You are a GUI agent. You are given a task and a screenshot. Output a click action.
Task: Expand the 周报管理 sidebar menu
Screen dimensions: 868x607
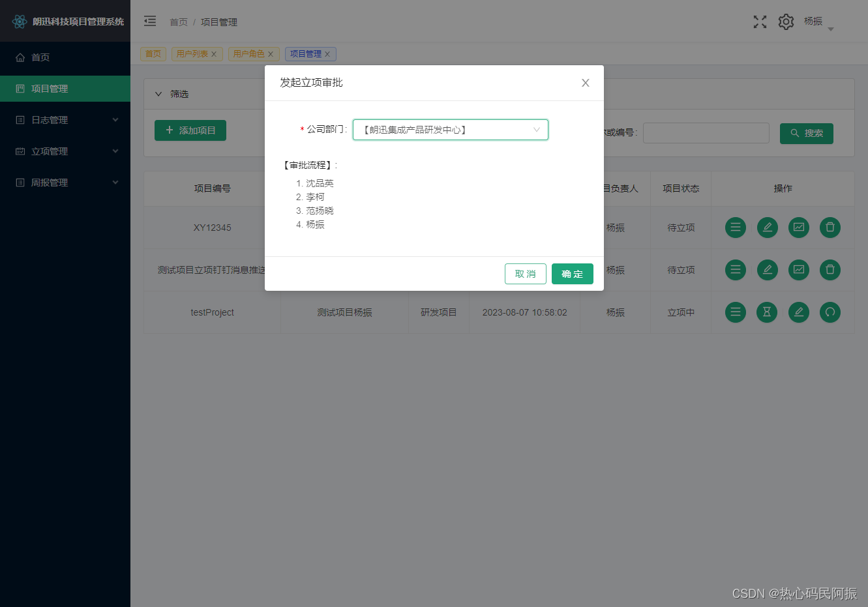tap(65, 183)
